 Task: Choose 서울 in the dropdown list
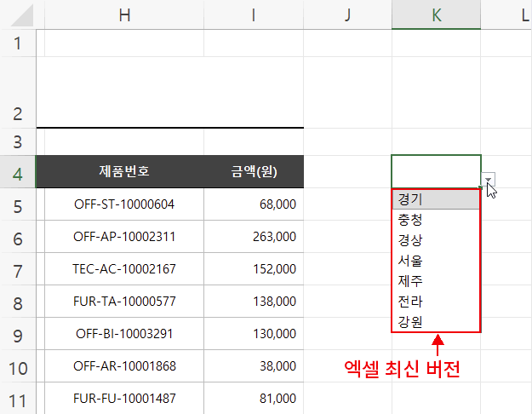click(x=436, y=261)
